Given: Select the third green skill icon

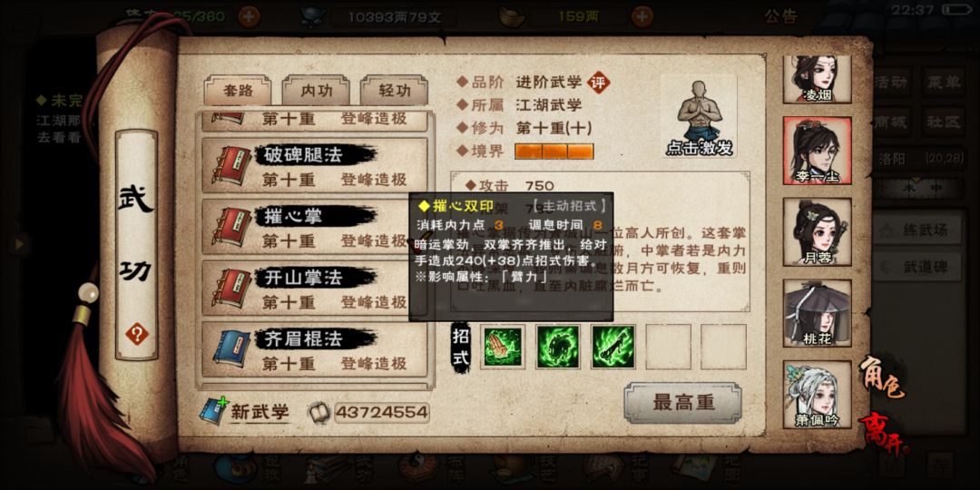Looking at the screenshot, I should pyautogui.click(x=613, y=347).
